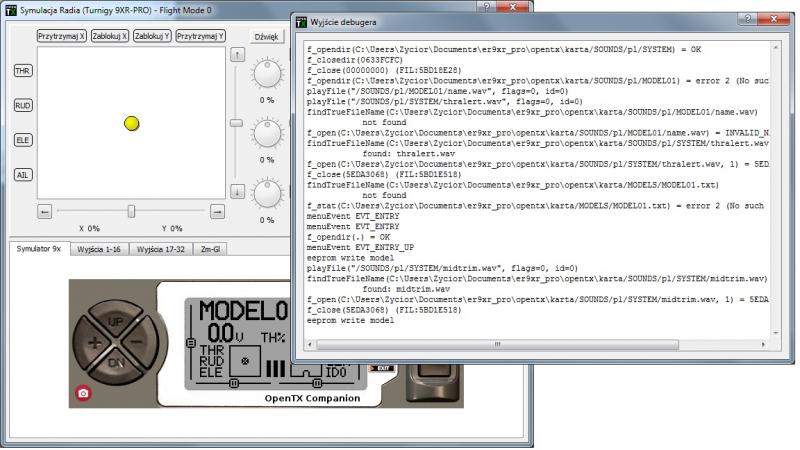Toggle the Przytrzymaj X hold button
The height and width of the screenshot is (450, 800).
coord(61,36)
